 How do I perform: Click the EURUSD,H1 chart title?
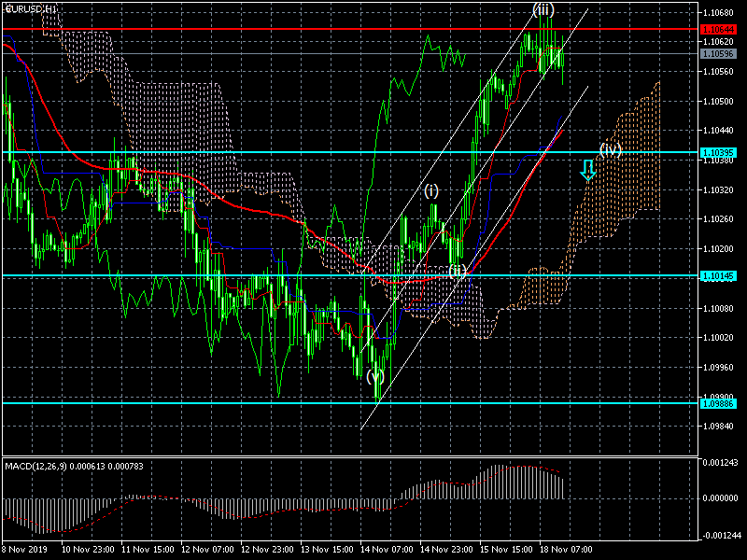point(30,8)
